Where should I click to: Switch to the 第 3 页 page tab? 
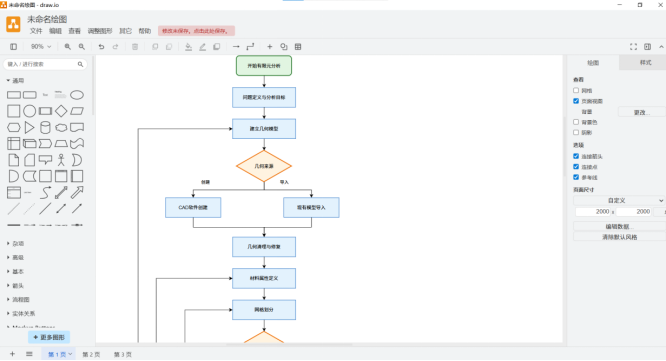point(122,355)
